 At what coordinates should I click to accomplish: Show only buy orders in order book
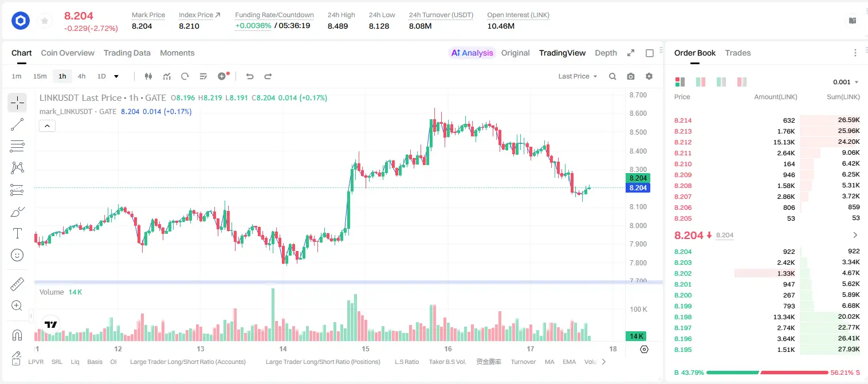pos(721,82)
